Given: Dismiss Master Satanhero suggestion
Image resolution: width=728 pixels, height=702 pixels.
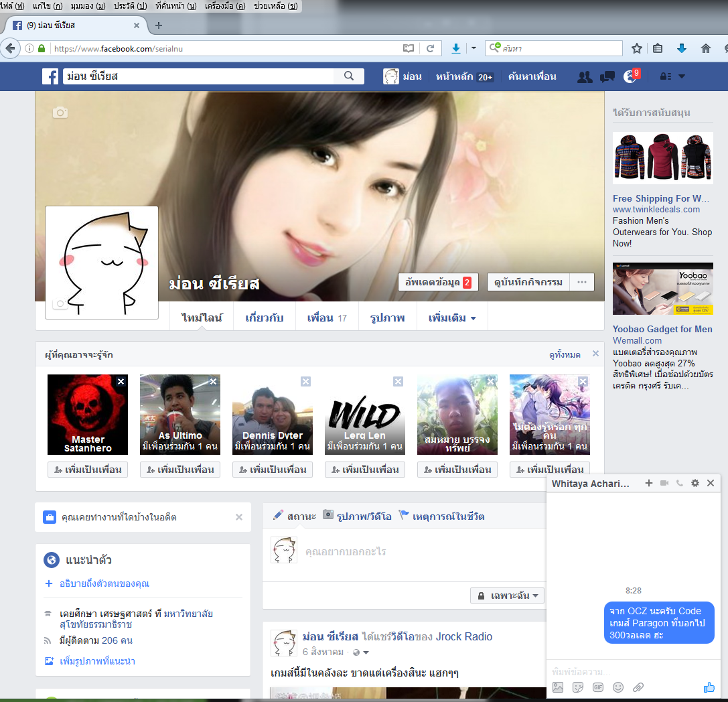Looking at the screenshot, I should pos(121,382).
